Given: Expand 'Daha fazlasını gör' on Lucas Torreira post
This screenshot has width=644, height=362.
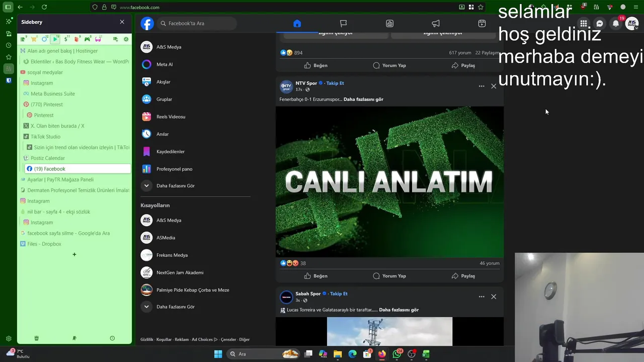Looking at the screenshot, I should (399, 310).
